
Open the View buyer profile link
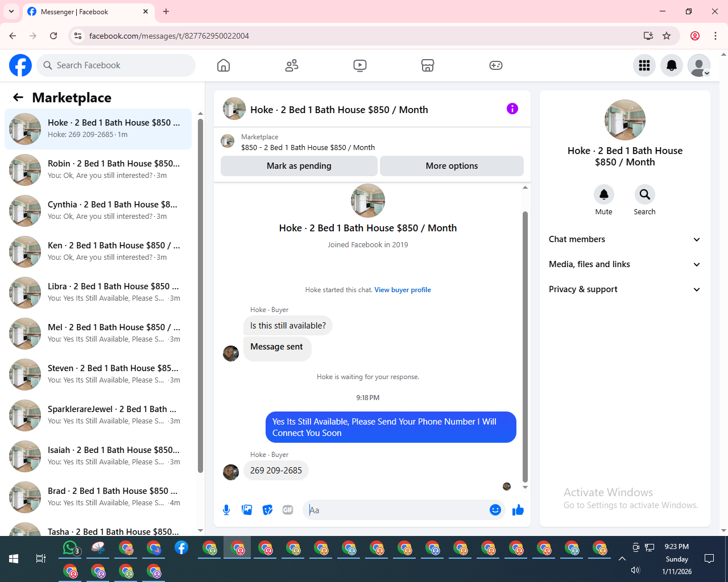[x=403, y=290]
